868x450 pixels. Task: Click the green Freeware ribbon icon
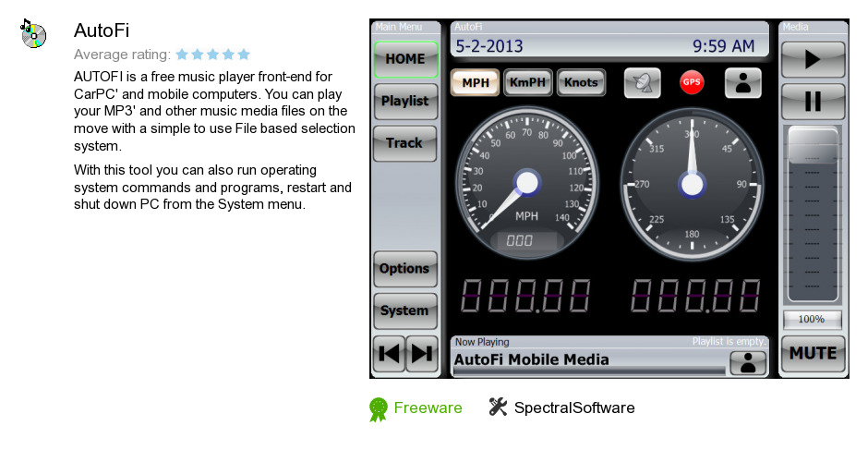point(379,409)
